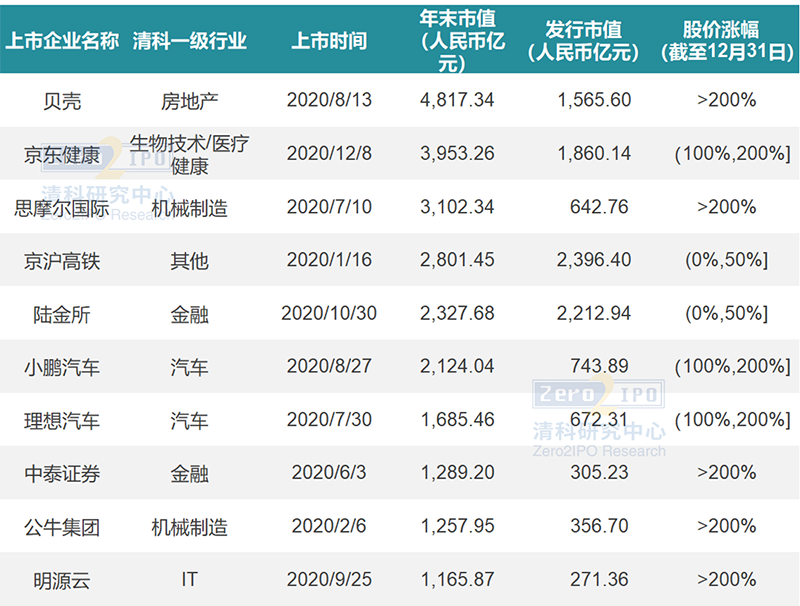The image size is (800, 606).
Task: Select the company name 理想汽车
Action: 62,421
